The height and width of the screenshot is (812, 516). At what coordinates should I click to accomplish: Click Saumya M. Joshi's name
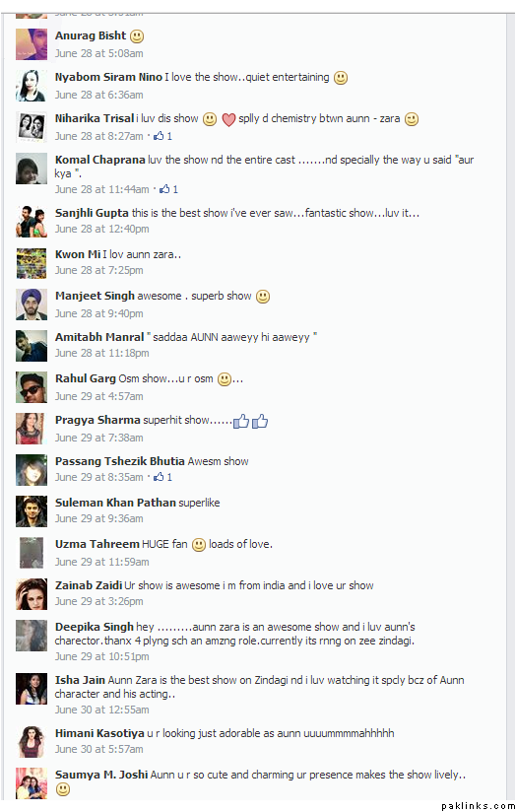[x=101, y=776]
